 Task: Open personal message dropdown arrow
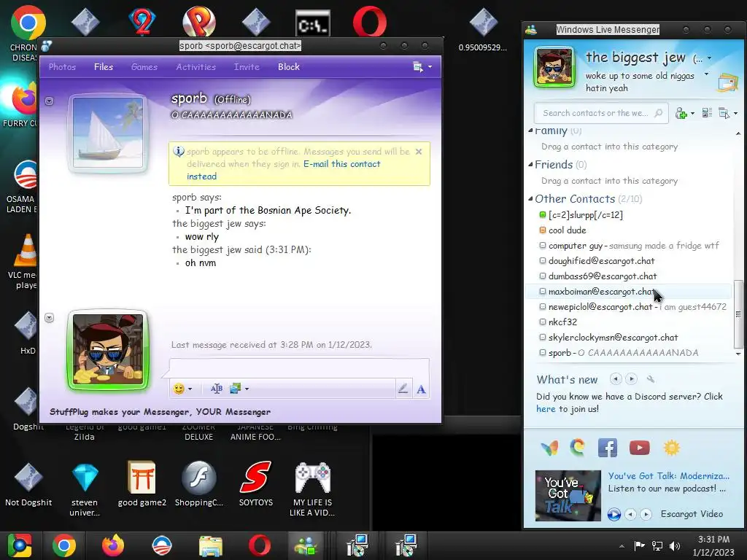(x=706, y=74)
